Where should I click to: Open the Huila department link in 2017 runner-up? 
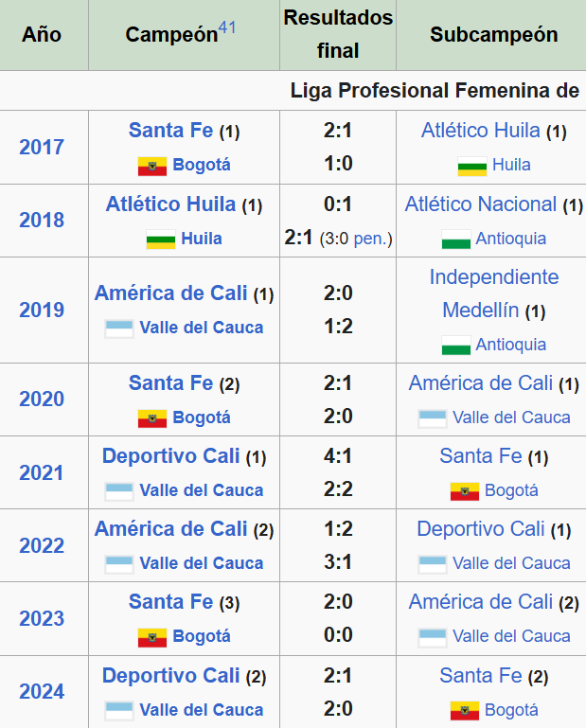(511, 165)
